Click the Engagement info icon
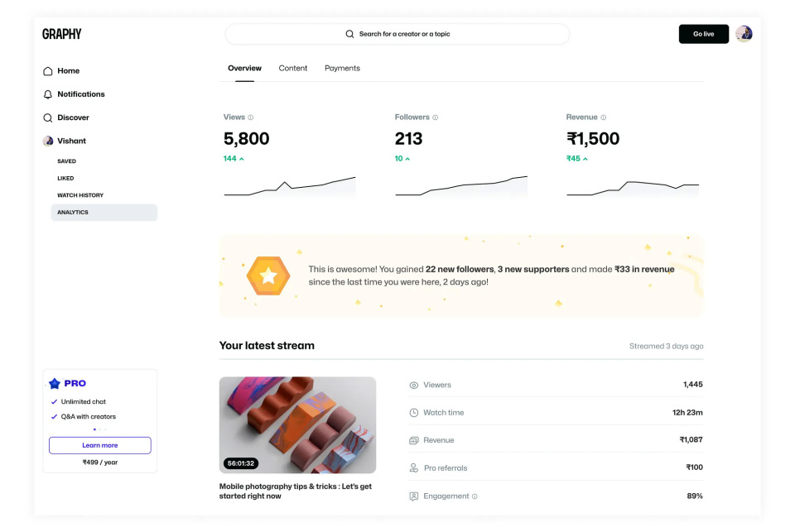 click(x=475, y=496)
